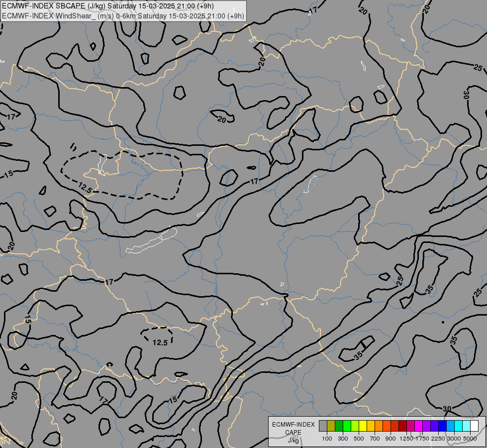487x448 pixels.
Task: Choose the dark green CAPE legend swatch
Action: [339, 426]
